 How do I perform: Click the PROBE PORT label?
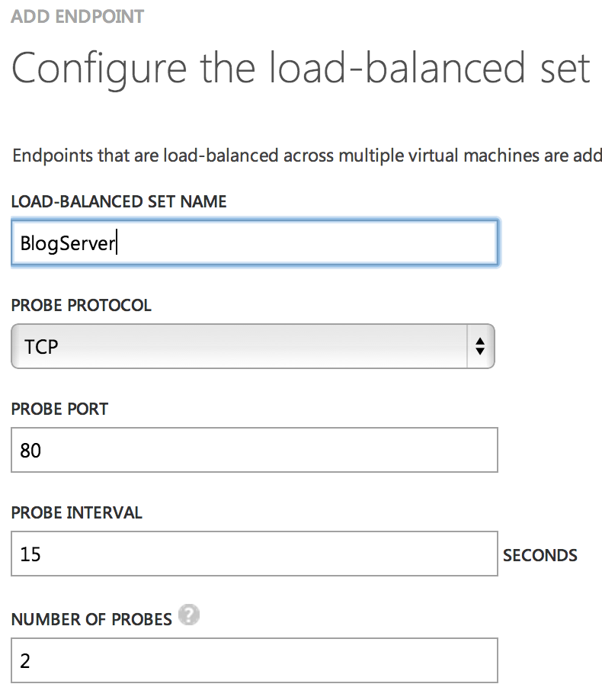60,409
